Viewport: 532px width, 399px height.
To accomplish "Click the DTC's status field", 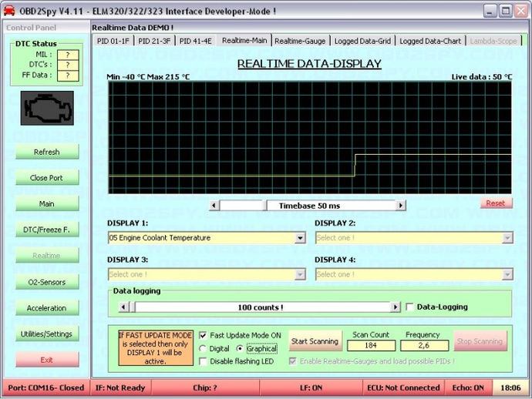I will coord(68,65).
